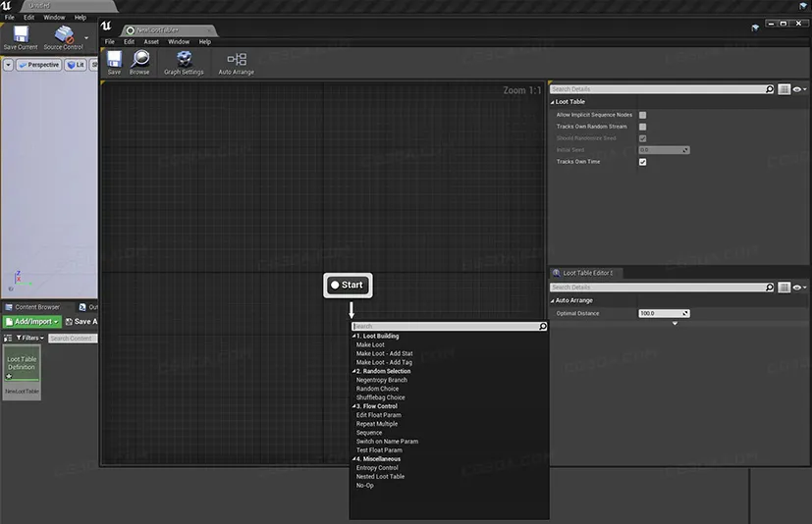Click the Start node in graph

(x=348, y=286)
